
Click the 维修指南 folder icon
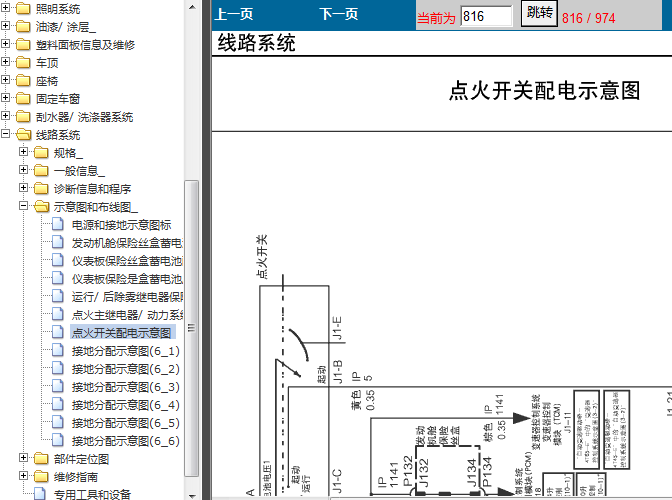(x=41, y=476)
